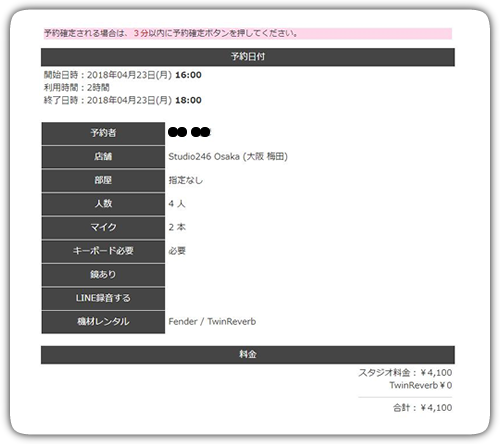
Task: Click the 2 本 microphone value
Action: (x=177, y=227)
